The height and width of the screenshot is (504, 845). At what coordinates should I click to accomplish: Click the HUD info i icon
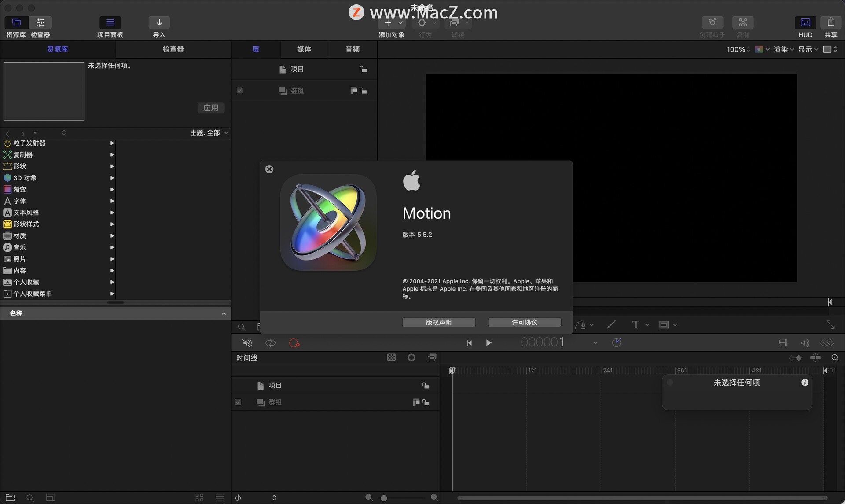pyautogui.click(x=805, y=383)
